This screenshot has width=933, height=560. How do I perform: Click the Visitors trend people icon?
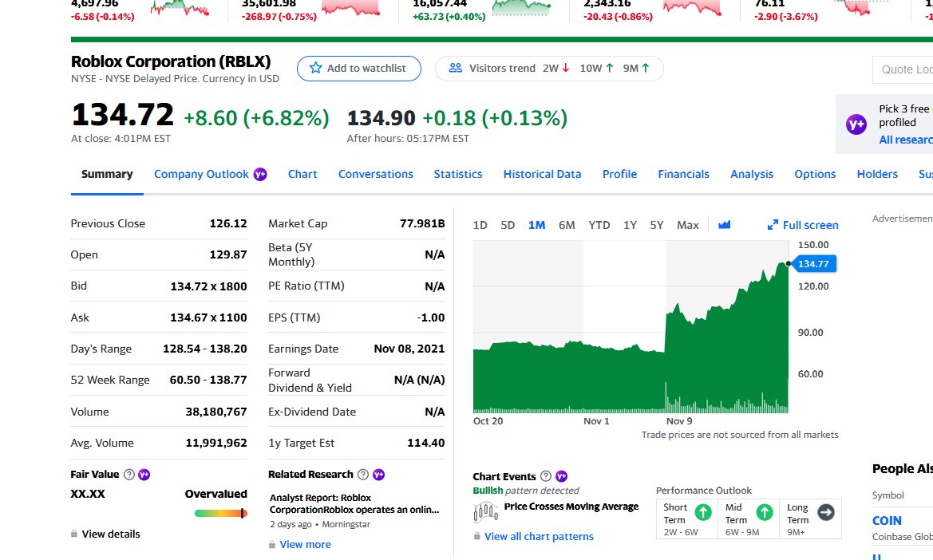455,68
